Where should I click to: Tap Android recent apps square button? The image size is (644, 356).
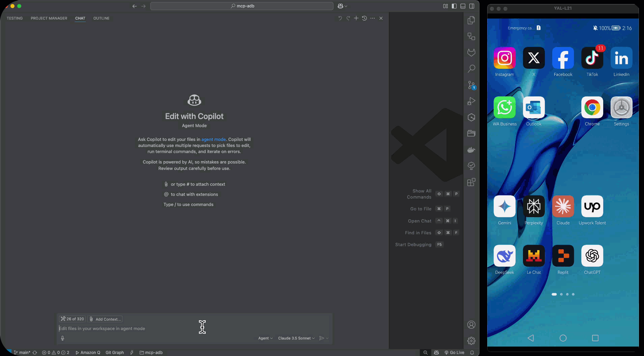[x=595, y=338]
